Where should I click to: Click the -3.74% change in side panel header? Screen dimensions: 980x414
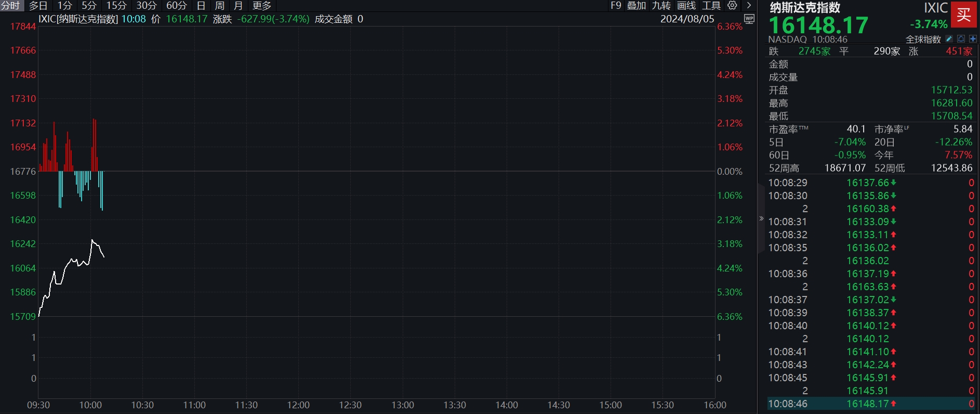coord(929,24)
